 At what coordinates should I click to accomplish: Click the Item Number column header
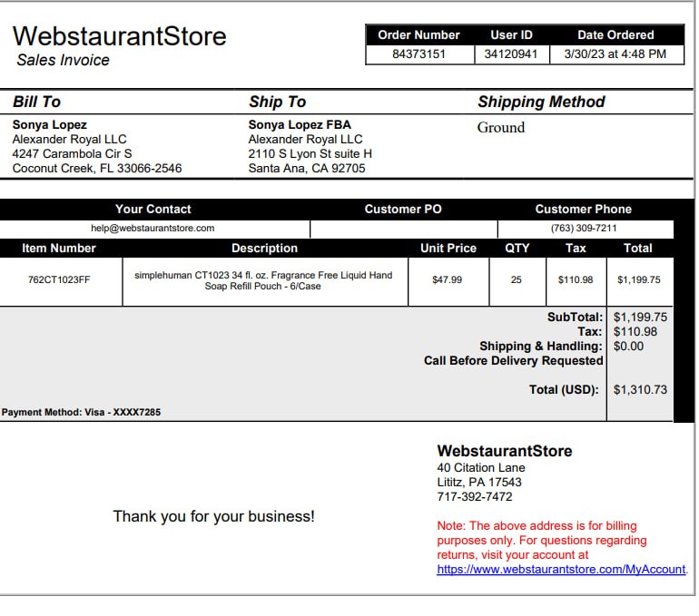tap(59, 248)
